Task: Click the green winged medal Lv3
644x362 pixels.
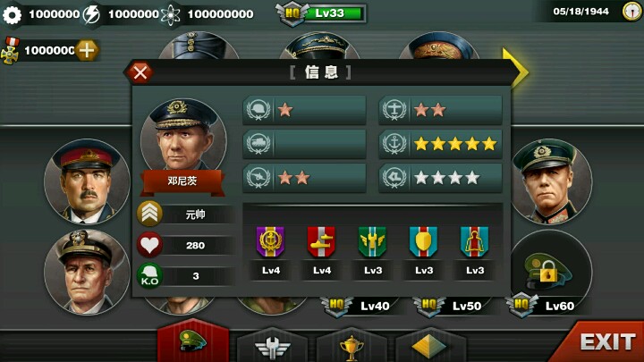Action: coord(372,241)
